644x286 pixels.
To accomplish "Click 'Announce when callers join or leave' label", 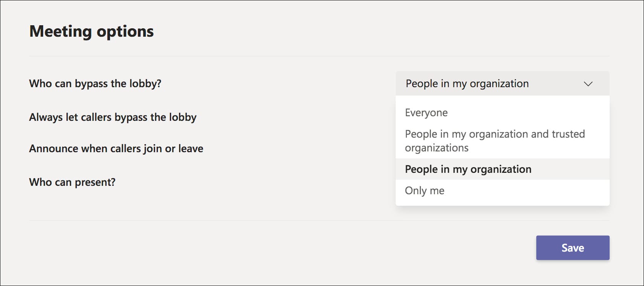I will point(116,148).
